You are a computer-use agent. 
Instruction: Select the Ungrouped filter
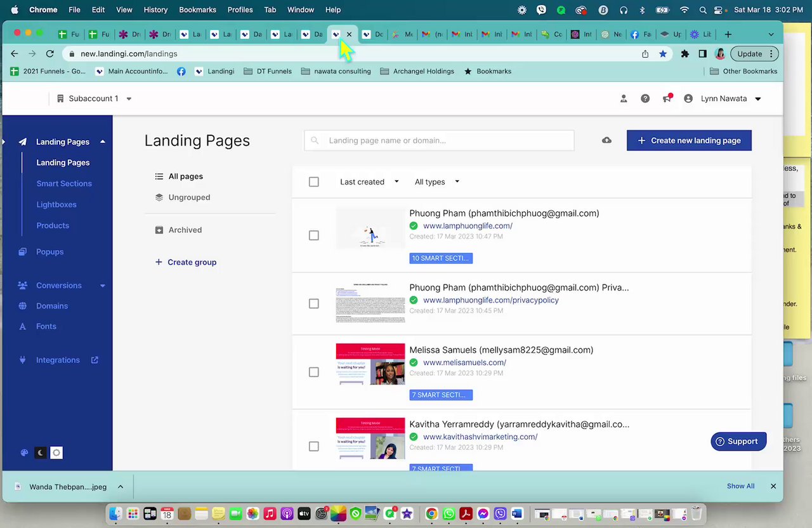coord(183,197)
